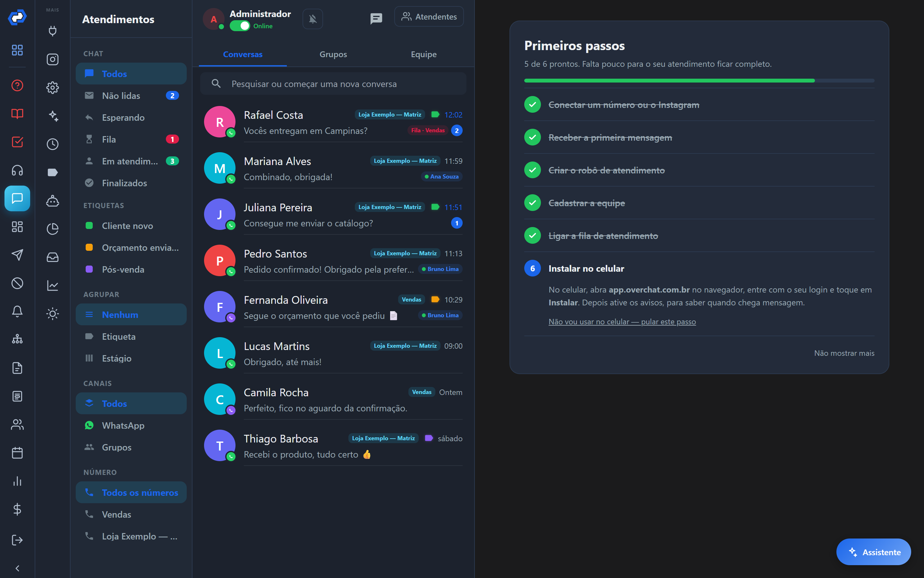Group conversations by Estágio
The image size is (924, 578).
131,358
